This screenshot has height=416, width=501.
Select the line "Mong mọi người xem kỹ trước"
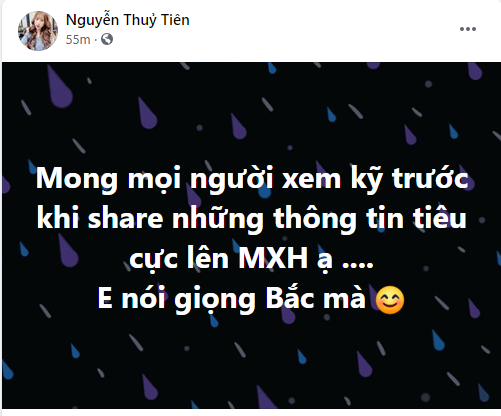(252, 180)
